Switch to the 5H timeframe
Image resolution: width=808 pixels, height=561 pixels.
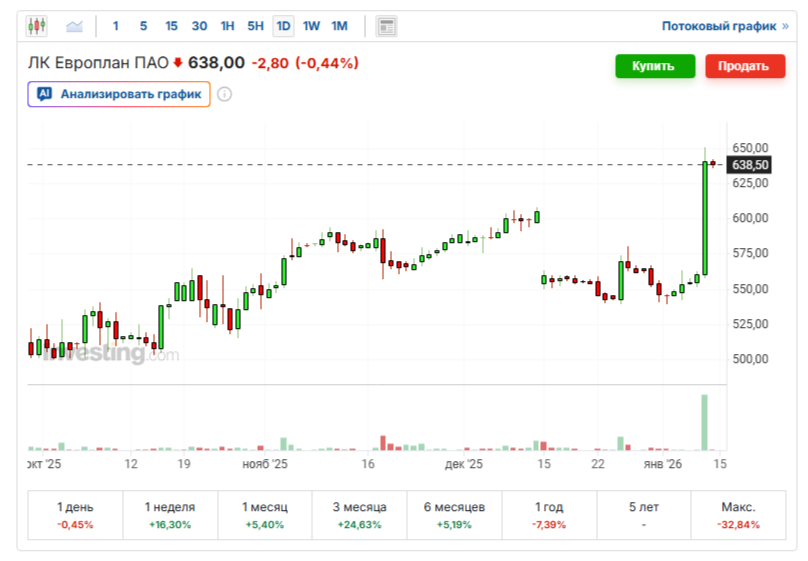tap(255, 26)
